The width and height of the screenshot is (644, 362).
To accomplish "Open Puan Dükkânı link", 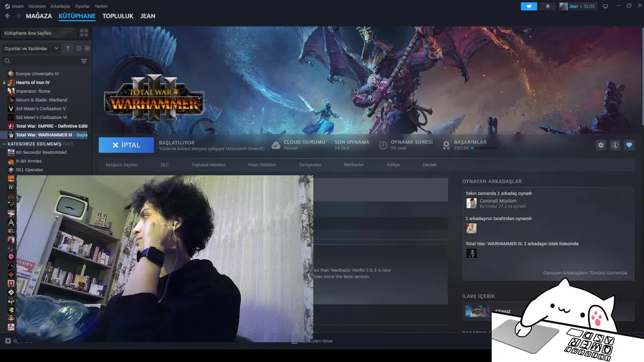I will coord(262,164).
